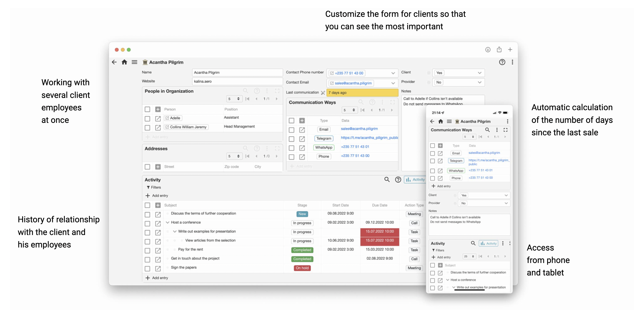Image resolution: width=644 pixels, height=310 pixels.
Task: Open the Telegram t.me link
Action: click(x=369, y=138)
